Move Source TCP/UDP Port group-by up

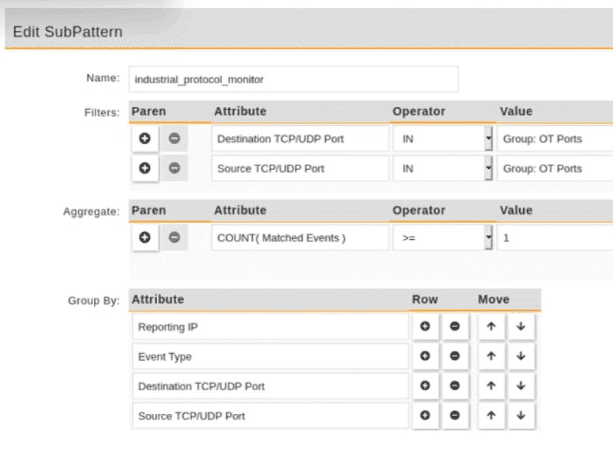click(492, 415)
